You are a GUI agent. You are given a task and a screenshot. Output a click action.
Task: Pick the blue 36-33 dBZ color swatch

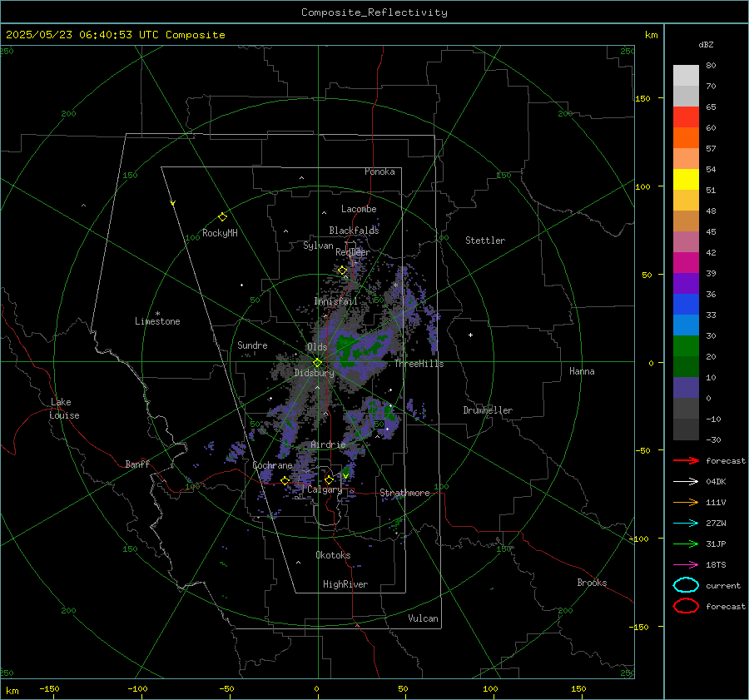686,305
